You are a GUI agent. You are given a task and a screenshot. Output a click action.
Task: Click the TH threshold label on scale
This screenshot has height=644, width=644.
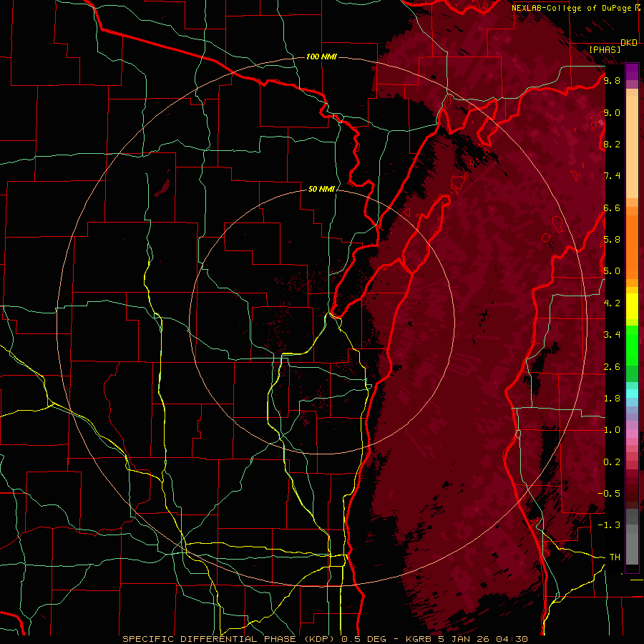[615, 557]
